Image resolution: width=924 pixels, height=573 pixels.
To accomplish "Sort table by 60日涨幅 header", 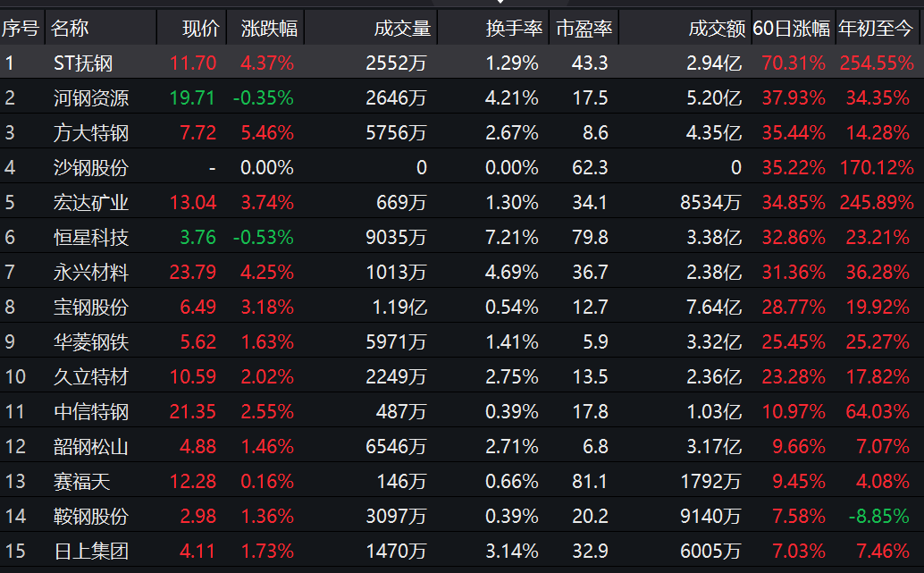I will point(791,29).
